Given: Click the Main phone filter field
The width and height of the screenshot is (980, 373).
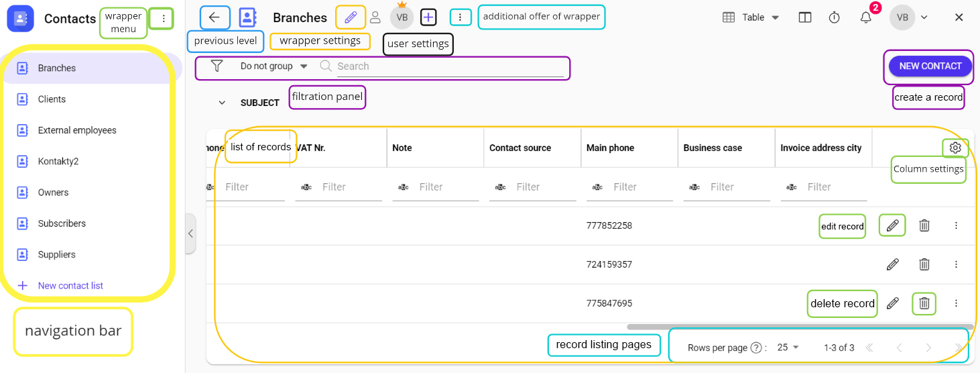Looking at the screenshot, I should (642, 187).
